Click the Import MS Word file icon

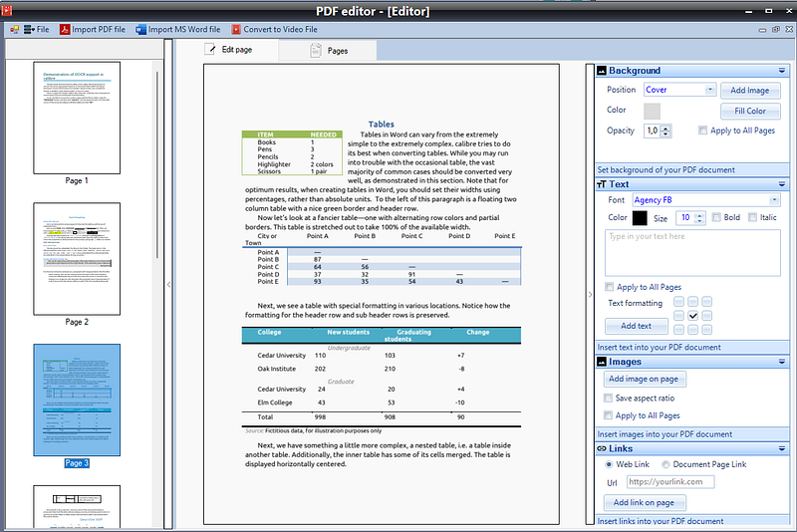(x=140, y=30)
